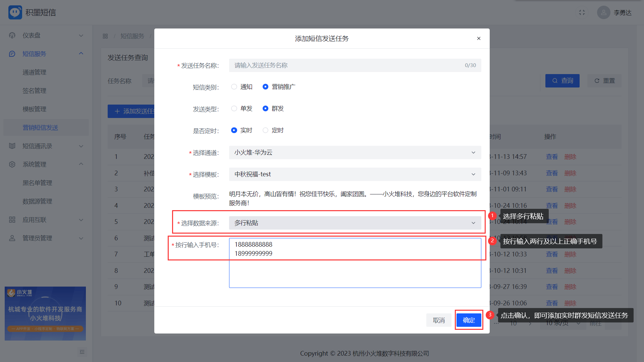Click the 应用互联 grid icon
The width and height of the screenshot is (644, 362).
(12, 220)
